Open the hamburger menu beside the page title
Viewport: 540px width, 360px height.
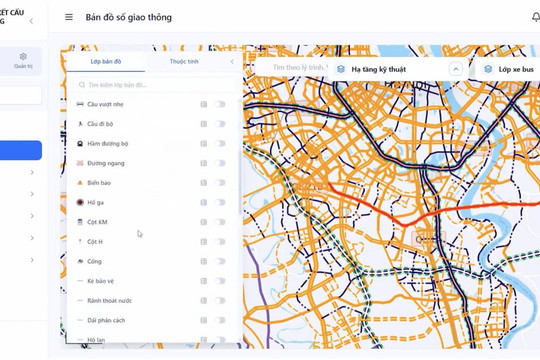(x=69, y=17)
